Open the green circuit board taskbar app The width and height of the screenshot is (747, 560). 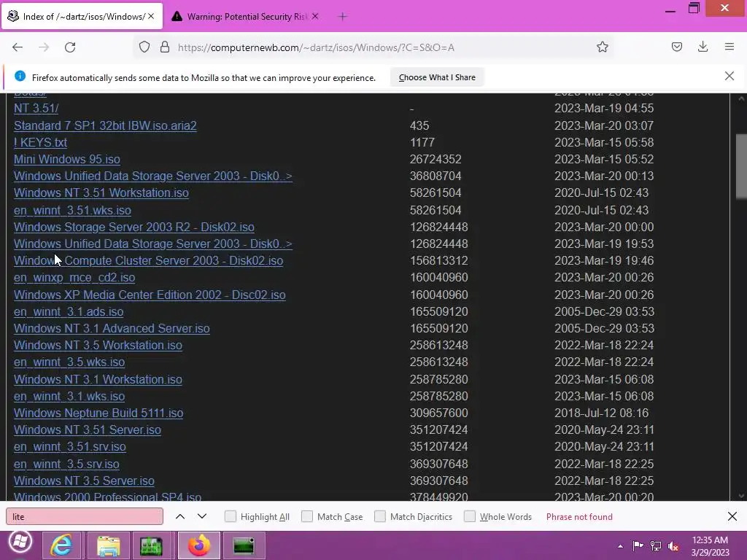(x=152, y=545)
